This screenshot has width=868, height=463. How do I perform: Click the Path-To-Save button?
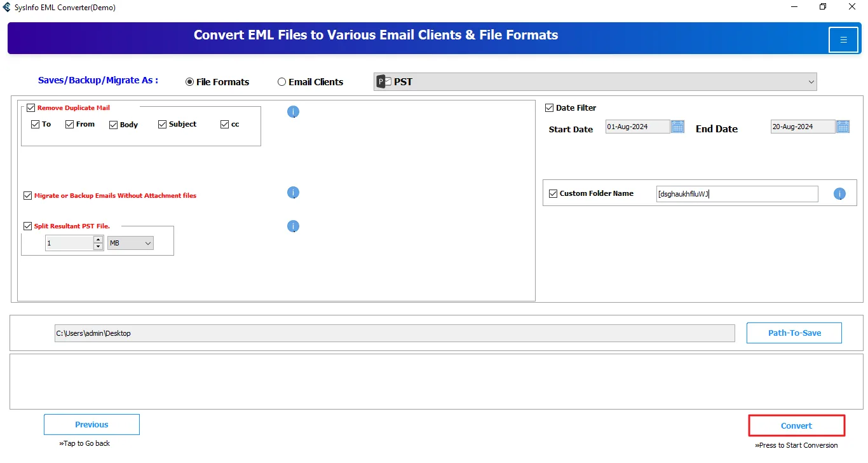[794, 333]
